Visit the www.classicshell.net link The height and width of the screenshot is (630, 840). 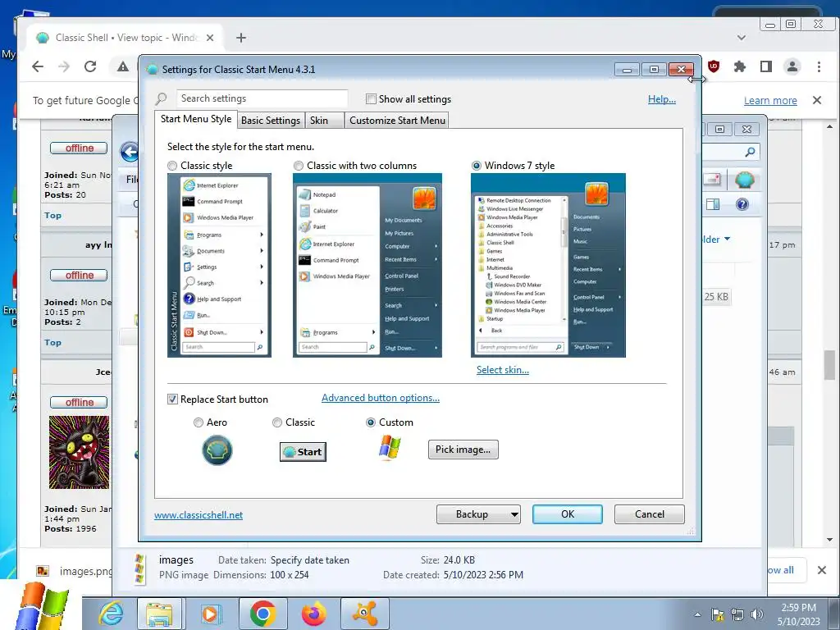tap(199, 515)
